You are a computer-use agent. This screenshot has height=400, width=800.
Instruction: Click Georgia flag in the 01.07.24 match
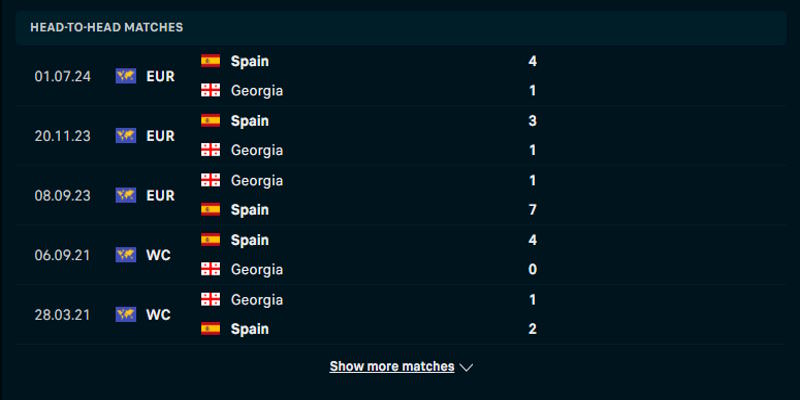coord(210,91)
